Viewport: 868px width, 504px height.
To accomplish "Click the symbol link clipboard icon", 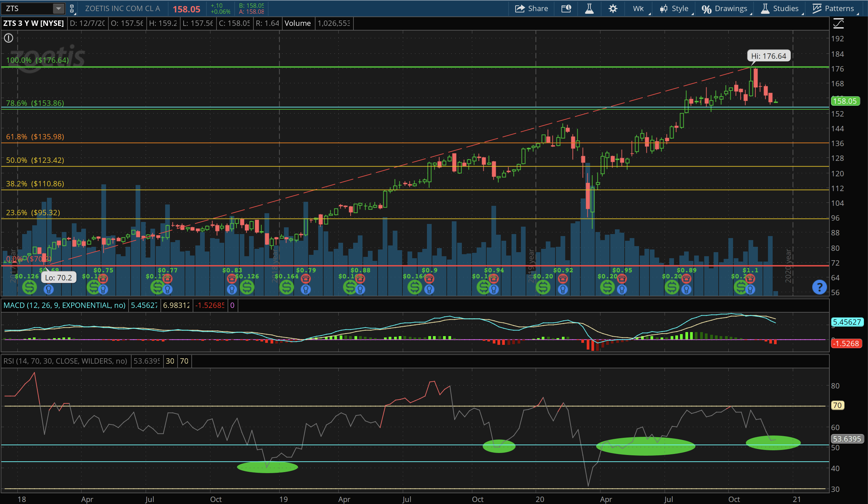I will [x=72, y=9].
